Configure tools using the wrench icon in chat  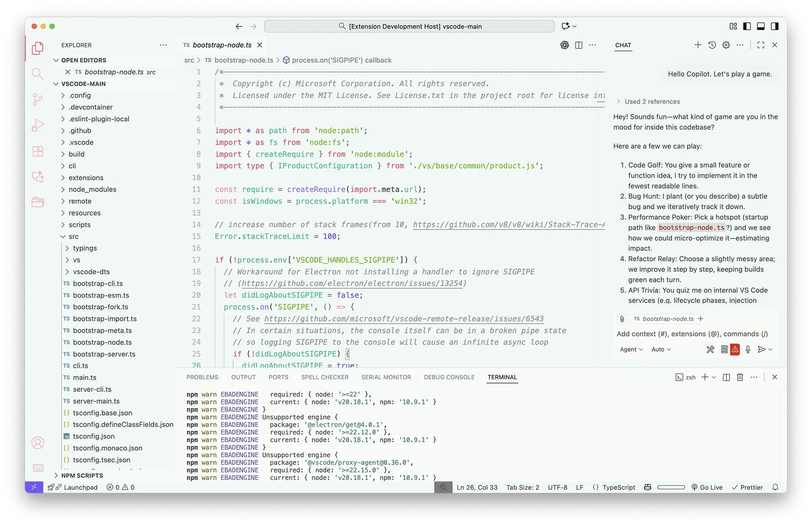pos(710,349)
